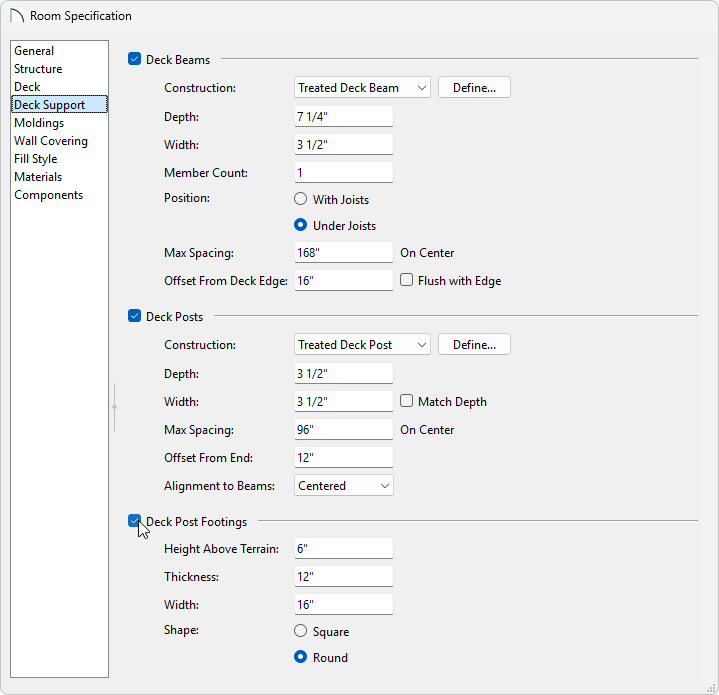
Task: Choose Round footing shape
Action: tap(300, 657)
